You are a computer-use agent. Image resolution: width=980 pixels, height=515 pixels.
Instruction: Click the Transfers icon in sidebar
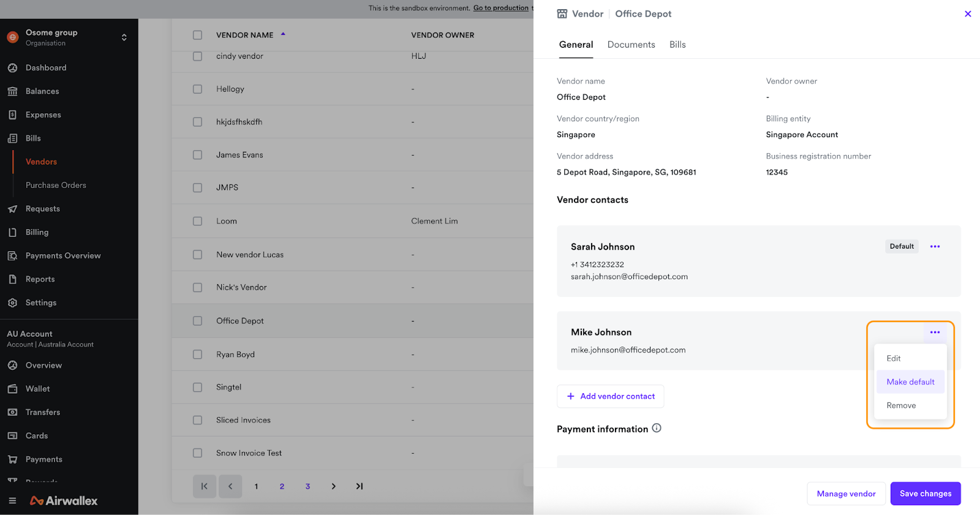coord(12,412)
